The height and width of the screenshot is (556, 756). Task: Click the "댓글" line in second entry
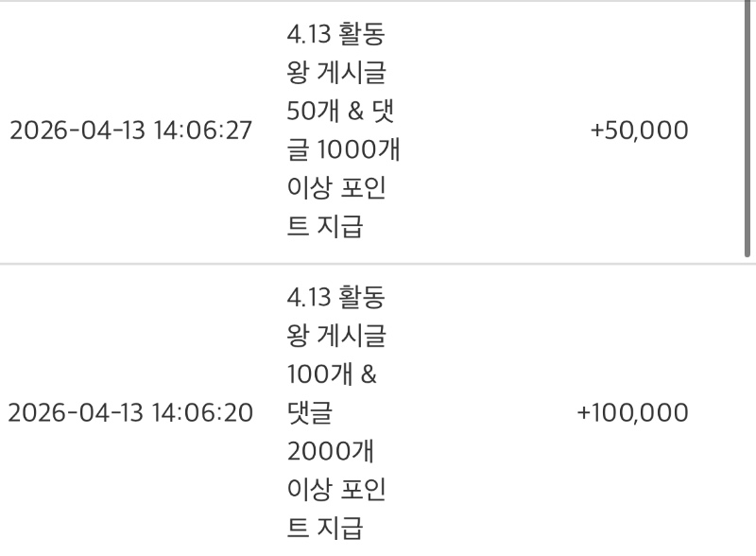tap(310, 413)
